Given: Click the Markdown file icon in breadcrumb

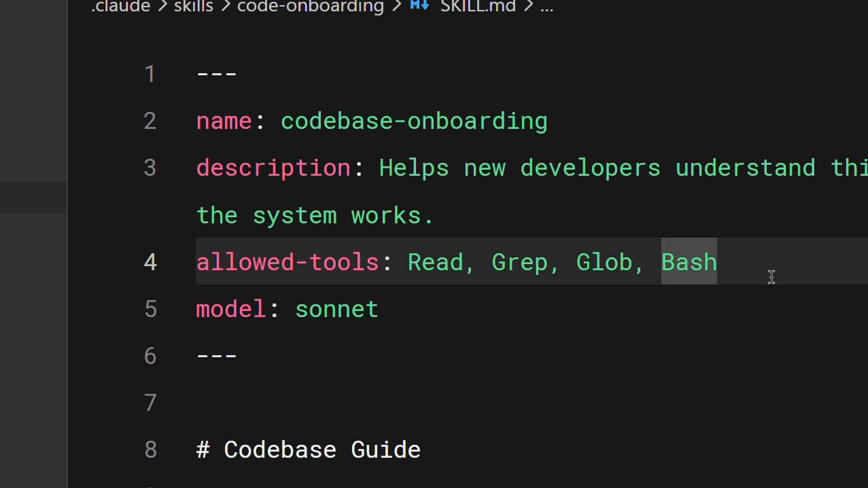Looking at the screenshot, I should tap(419, 5).
